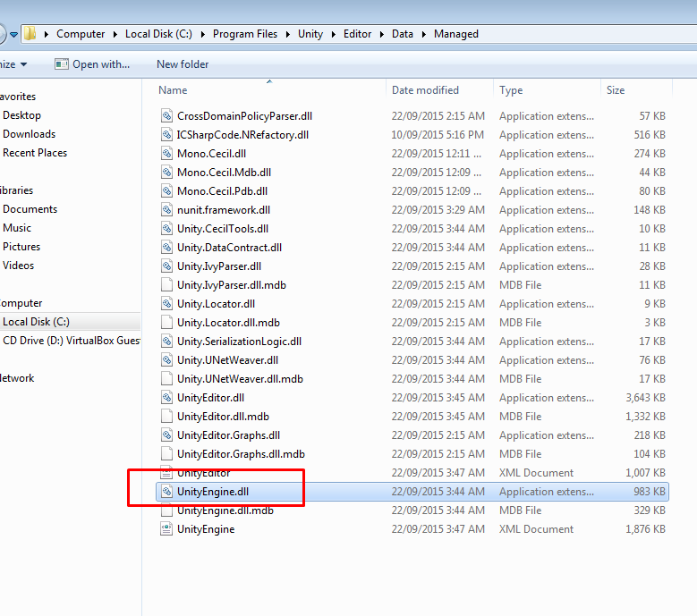This screenshot has width=697, height=616.
Task: Click the nunit.framework.dll file icon
Action: 166,209
